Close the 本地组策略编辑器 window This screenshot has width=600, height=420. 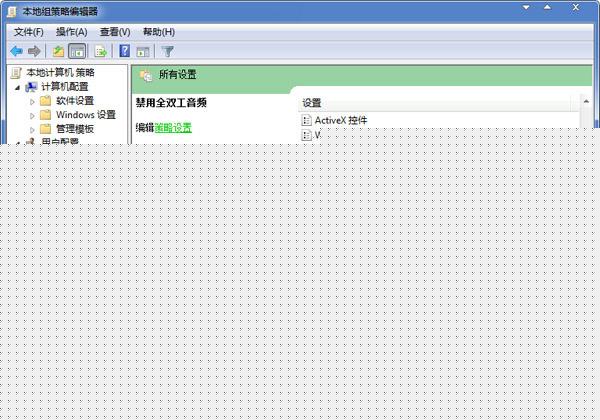[x=576, y=8]
